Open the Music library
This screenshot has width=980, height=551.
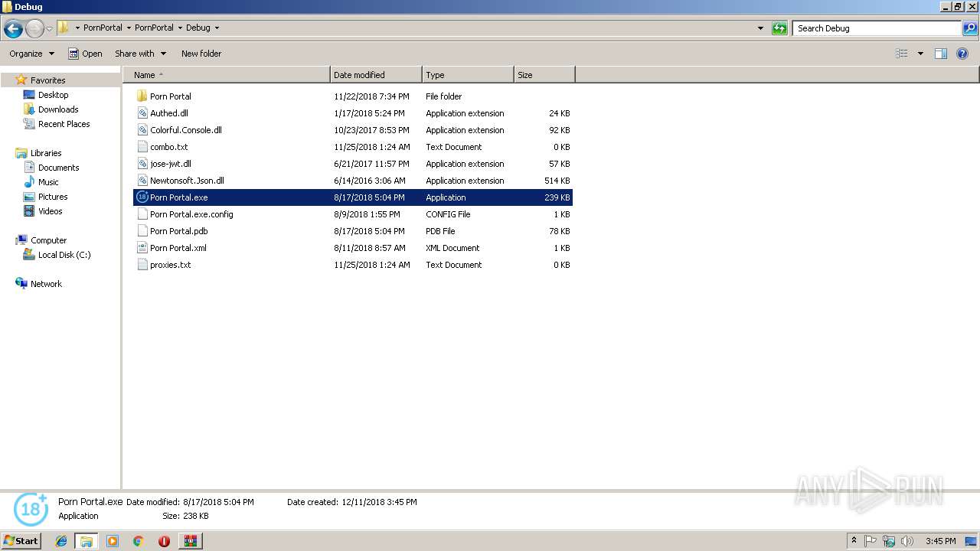pos(48,182)
